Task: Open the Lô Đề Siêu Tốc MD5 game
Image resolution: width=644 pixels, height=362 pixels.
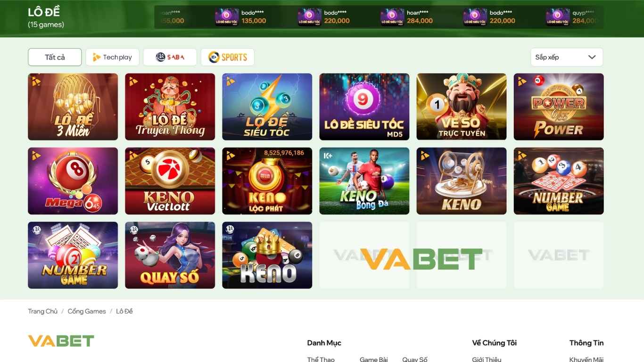Action: (364, 107)
